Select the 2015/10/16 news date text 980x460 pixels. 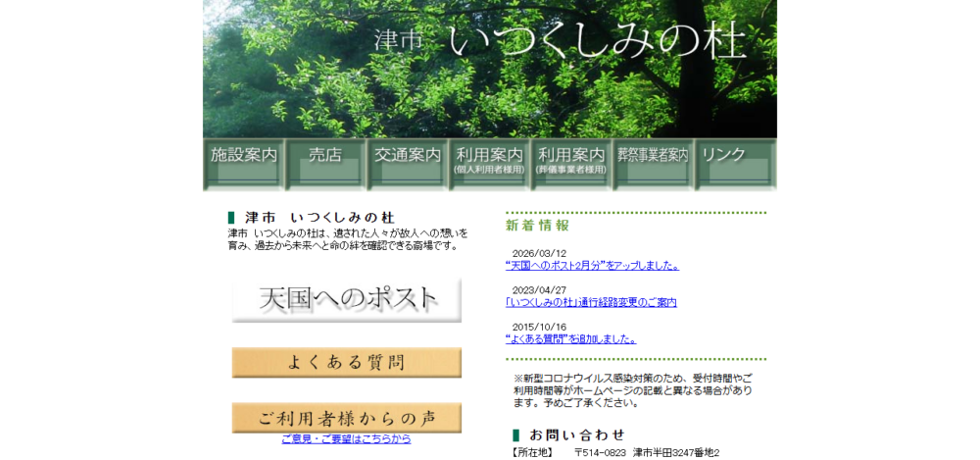pyautogui.click(x=539, y=328)
